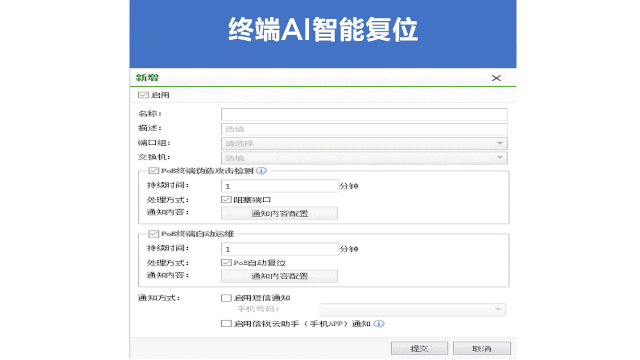Click 持续时间 field under PoE终端自动运维

pos(280,249)
